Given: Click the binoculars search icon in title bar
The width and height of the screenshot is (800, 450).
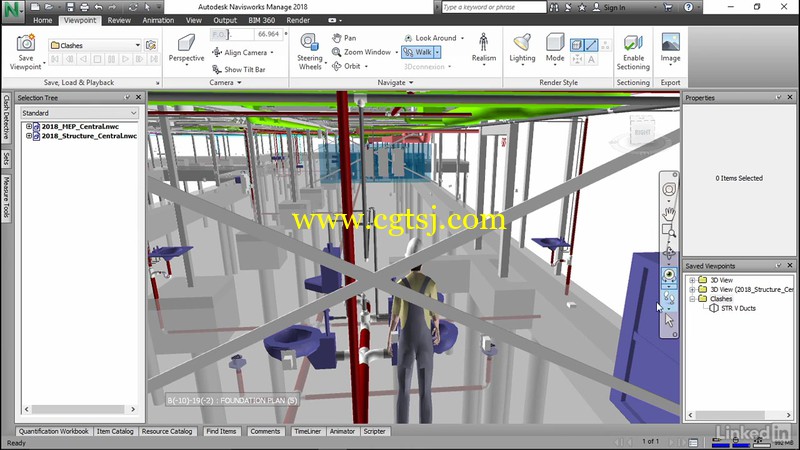Looking at the screenshot, I should pos(555,7).
